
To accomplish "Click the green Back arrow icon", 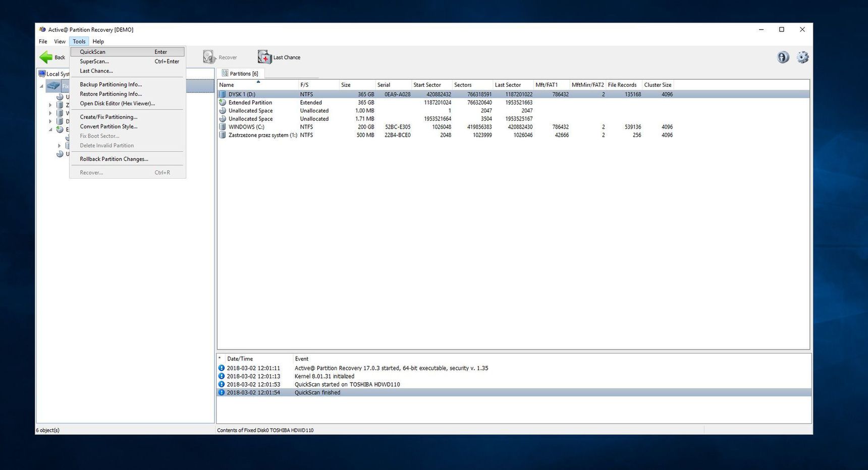I will point(46,57).
